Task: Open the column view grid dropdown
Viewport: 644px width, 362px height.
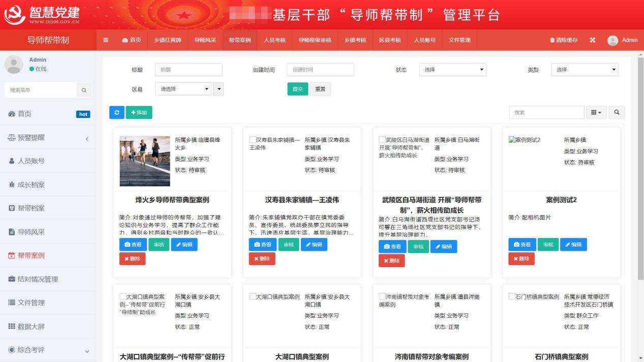Action: click(596, 112)
